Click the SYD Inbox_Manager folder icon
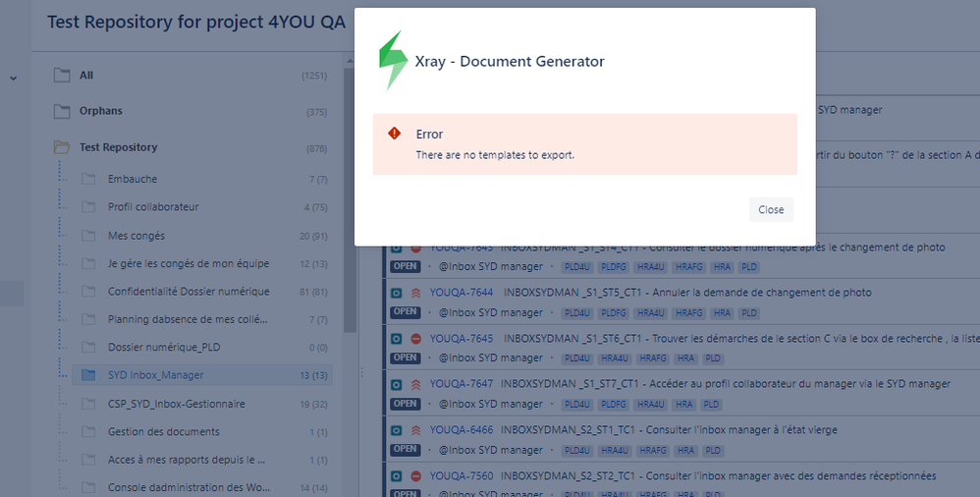This screenshot has width=980, height=497. (88, 375)
